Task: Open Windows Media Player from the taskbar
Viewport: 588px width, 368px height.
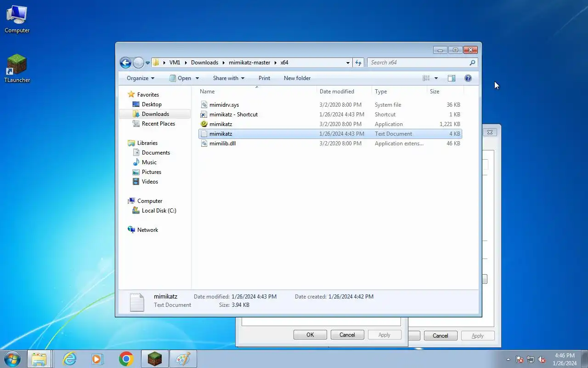Action: [x=97, y=359]
